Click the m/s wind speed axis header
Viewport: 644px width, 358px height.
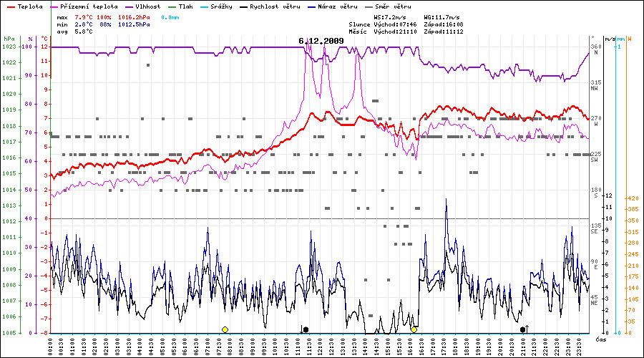(609, 38)
